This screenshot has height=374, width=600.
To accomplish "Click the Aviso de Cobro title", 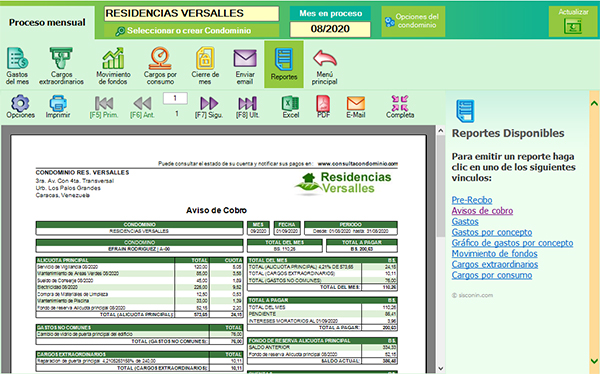I will pyautogui.click(x=216, y=210).
